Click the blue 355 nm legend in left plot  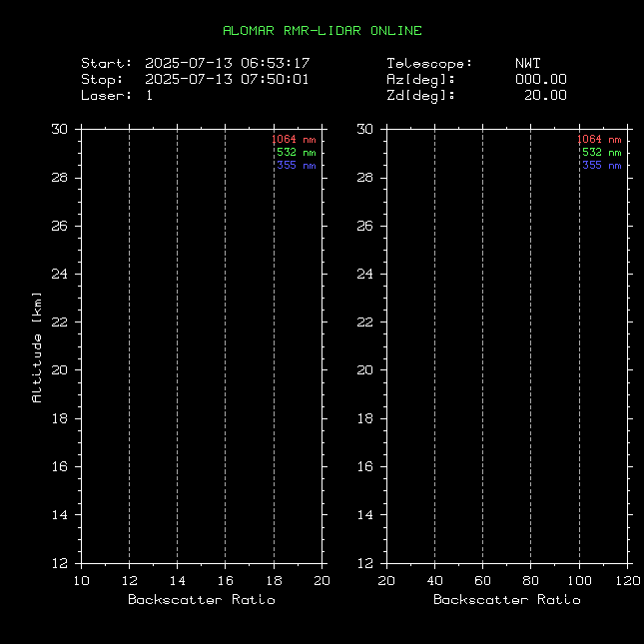(297, 165)
